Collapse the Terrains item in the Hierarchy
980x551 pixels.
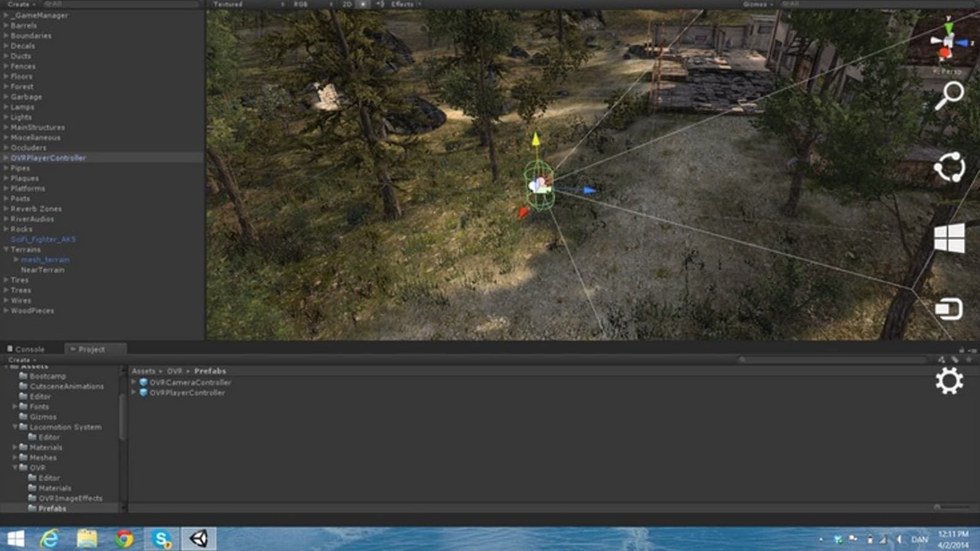coord(6,250)
